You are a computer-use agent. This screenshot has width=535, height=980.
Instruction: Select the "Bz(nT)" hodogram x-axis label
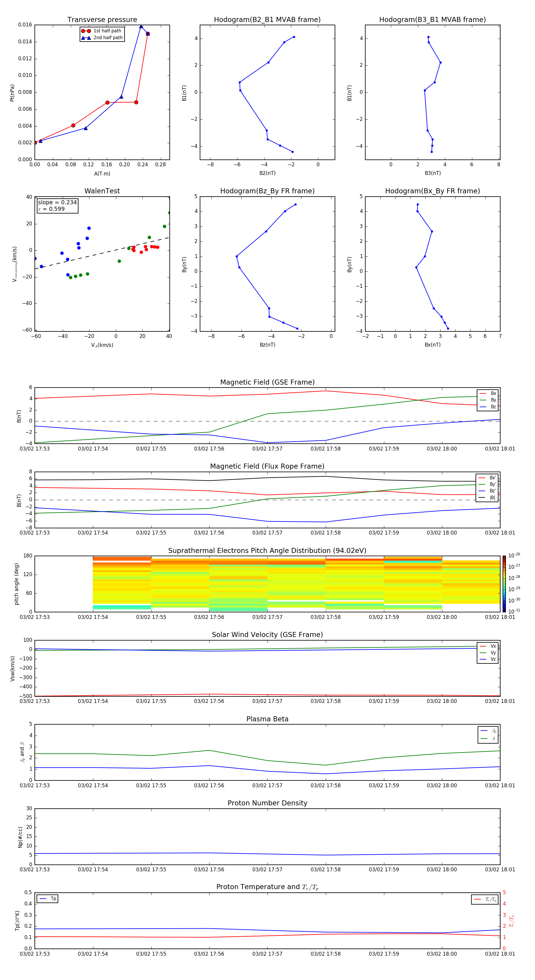[267, 345]
